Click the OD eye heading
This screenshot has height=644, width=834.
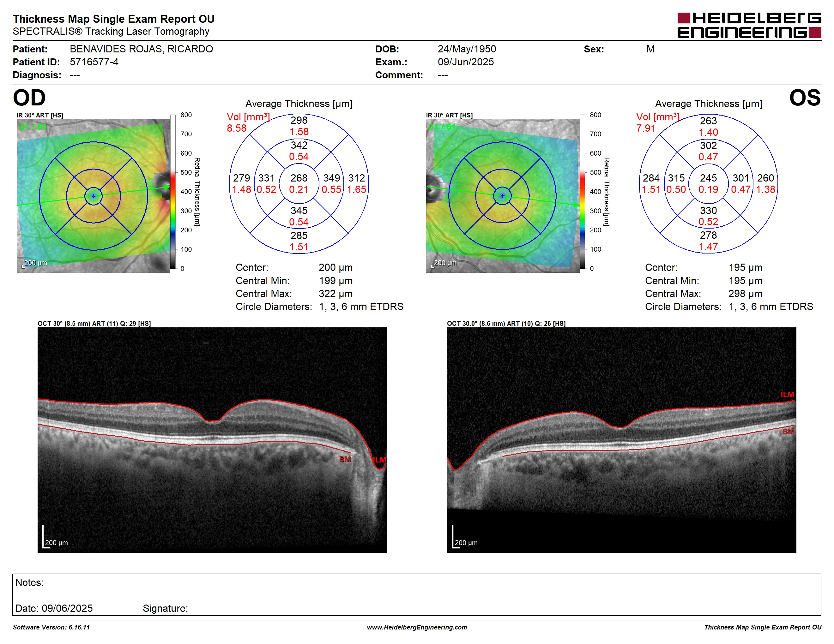click(x=29, y=98)
